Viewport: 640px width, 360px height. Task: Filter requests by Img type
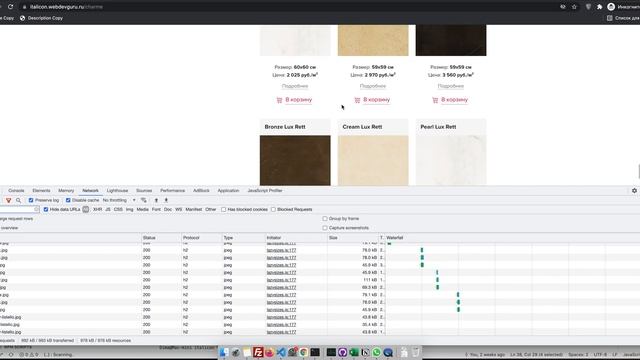point(130,209)
